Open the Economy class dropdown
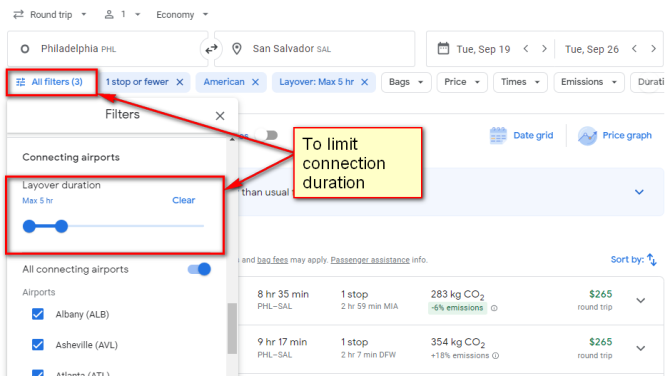 tap(182, 15)
